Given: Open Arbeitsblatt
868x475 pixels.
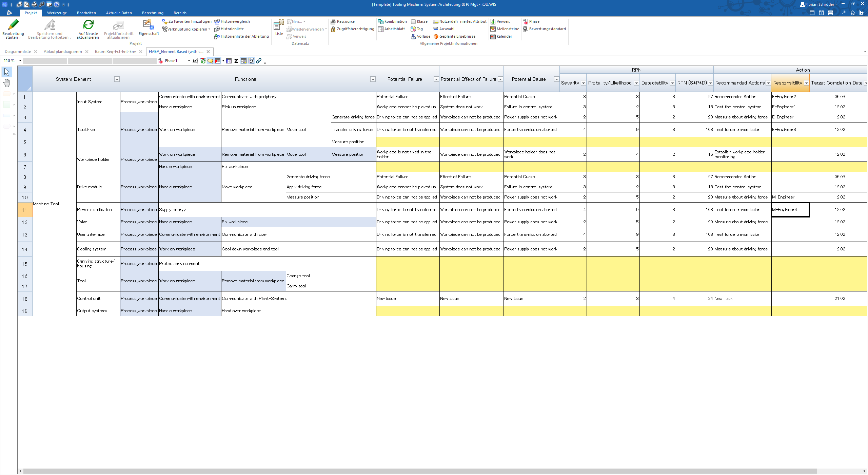Looking at the screenshot, I should pyautogui.click(x=392, y=29).
